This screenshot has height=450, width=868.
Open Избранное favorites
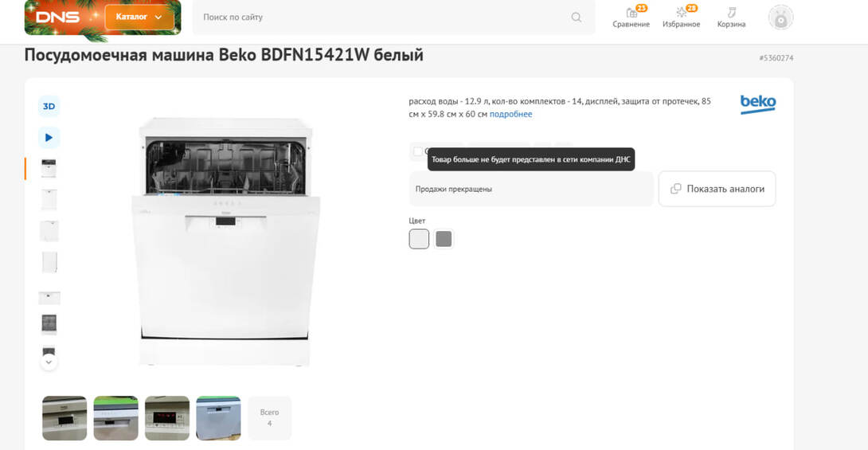681,17
